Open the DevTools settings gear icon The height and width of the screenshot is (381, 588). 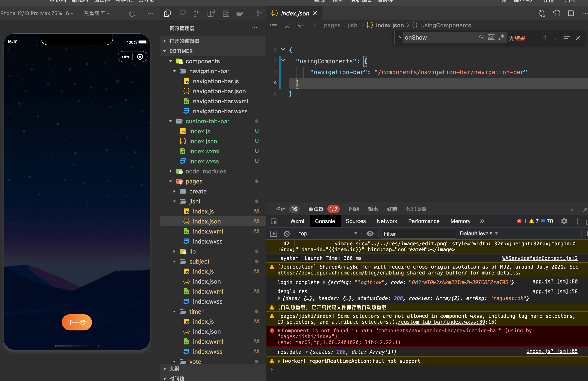[x=564, y=221]
